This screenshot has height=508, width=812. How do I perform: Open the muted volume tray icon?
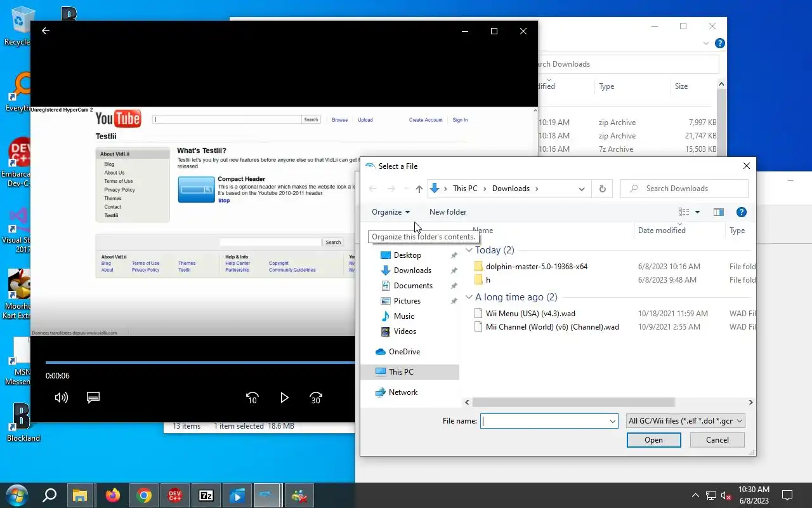pos(726,495)
